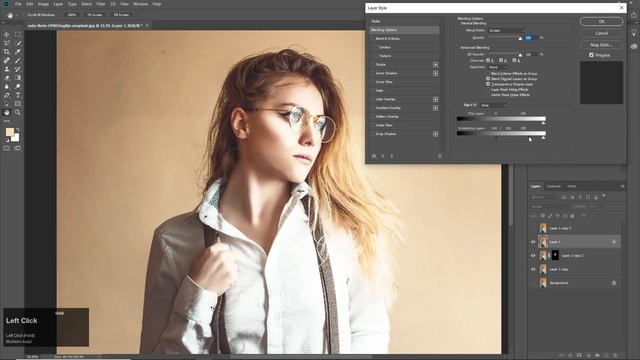Select the Move tool

click(x=7, y=34)
